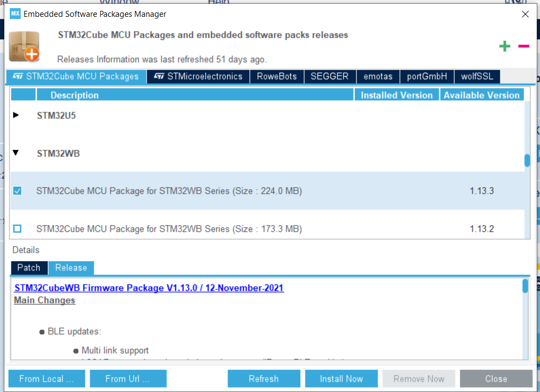
Task: Click the From Url button
Action: pos(128,378)
